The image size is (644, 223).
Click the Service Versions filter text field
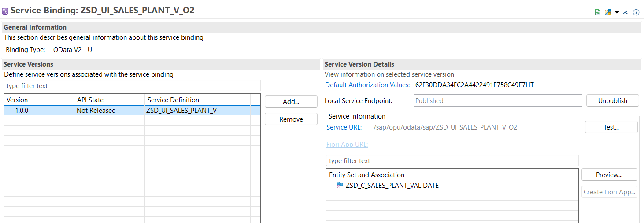click(x=132, y=86)
